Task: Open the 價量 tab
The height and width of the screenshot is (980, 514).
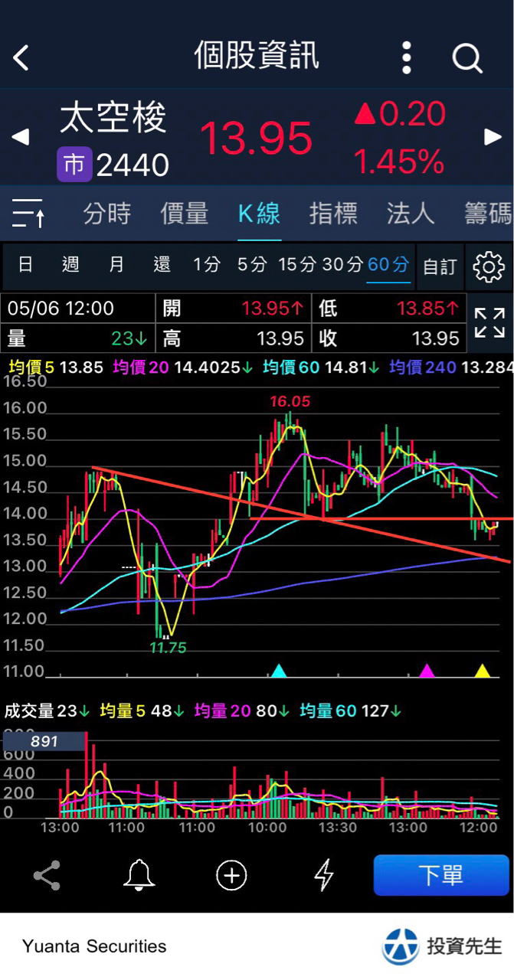Action: (184, 214)
